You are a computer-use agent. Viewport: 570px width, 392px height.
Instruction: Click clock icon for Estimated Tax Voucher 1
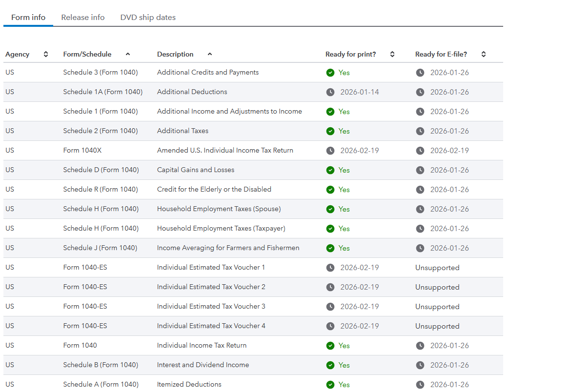[330, 268]
